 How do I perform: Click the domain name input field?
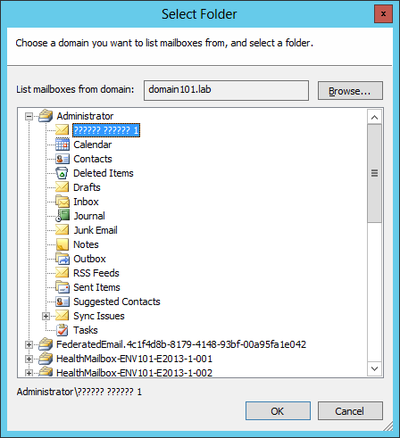226,90
